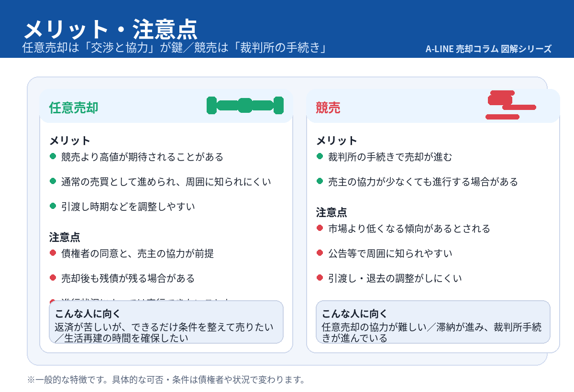Click red bullet beside 公告等で周囲に知られやすい
Image resolution: width=574 pixels, height=392 pixels.
pyautogui.click(x=320, y=253)
